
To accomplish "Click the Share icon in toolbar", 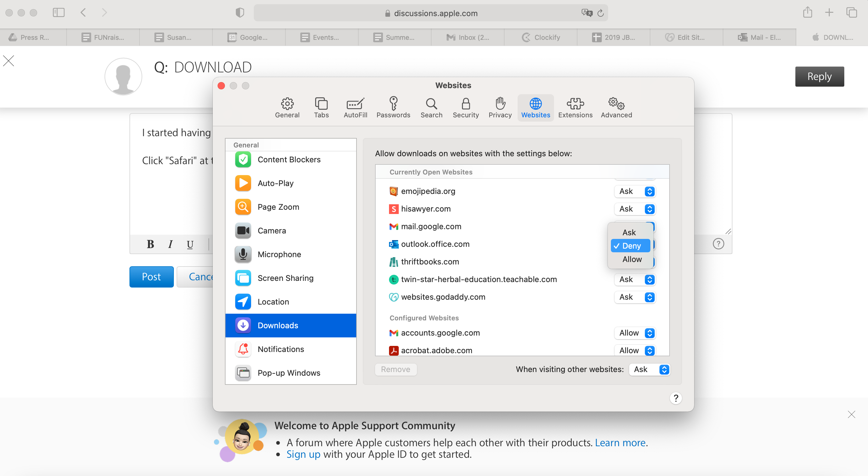I will [807, 13].
